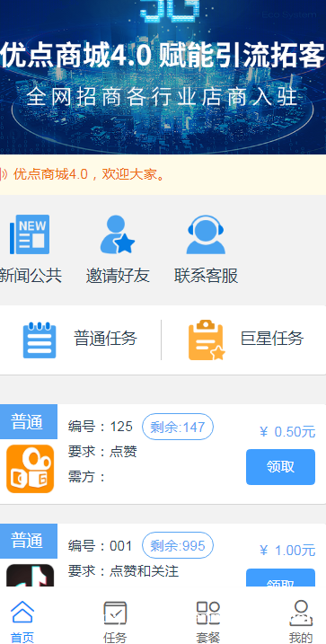Viewport: 326px width, 644px height.
Task: Click 领取 for task 001
Action: 280,578
